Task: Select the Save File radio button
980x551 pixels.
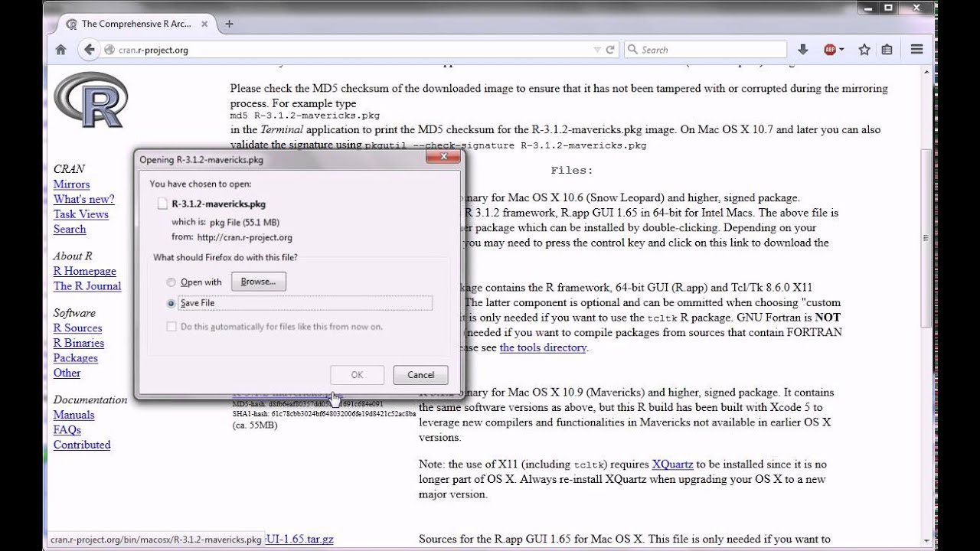Action: 171,303
